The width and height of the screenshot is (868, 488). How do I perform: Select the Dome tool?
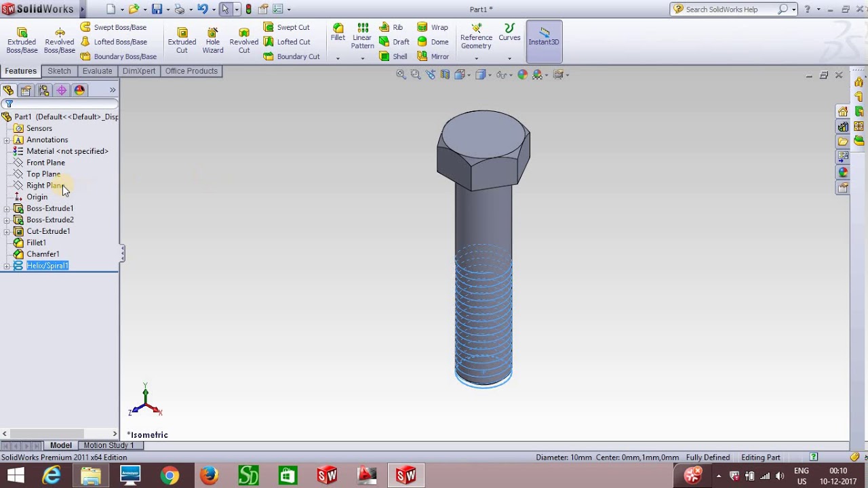[433, 42]
